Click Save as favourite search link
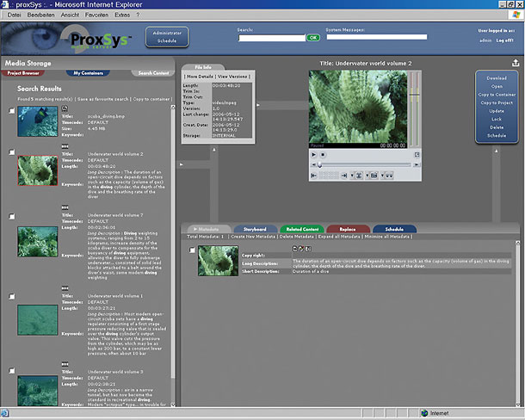Viewport: 525px width, 420px height. pyautogui.click(x=102, y=101)
